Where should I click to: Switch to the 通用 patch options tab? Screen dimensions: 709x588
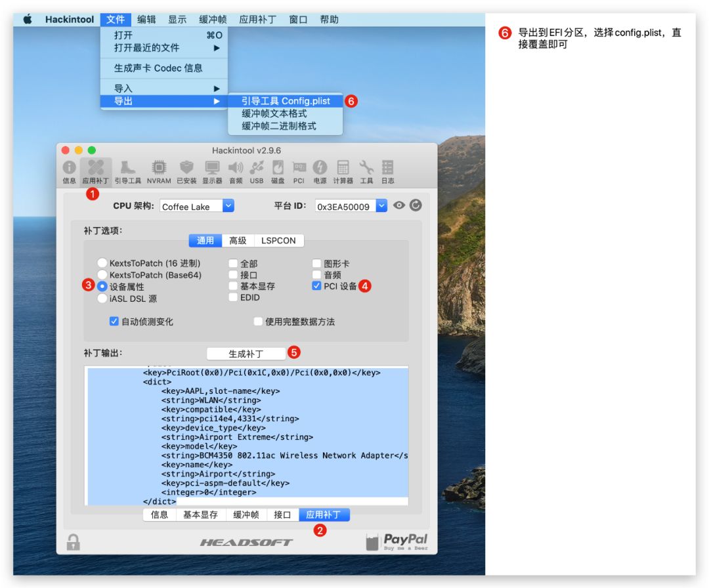pos(205,240)
